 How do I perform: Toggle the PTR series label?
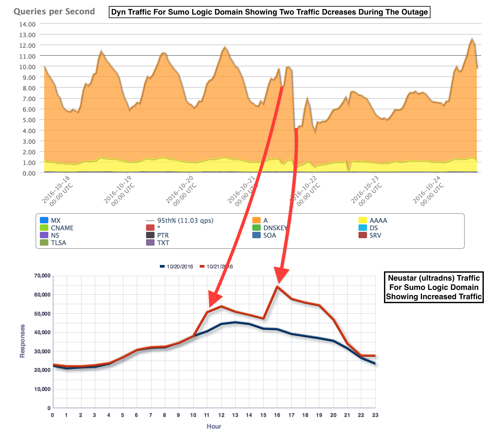pos(163,235)
